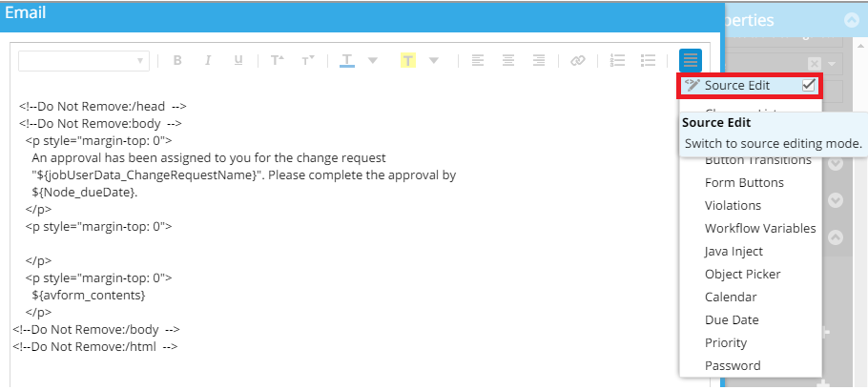The image size is (868, 390).
Task: Collapse the Properties panel header chevron
Action: (x=851, y=20)
